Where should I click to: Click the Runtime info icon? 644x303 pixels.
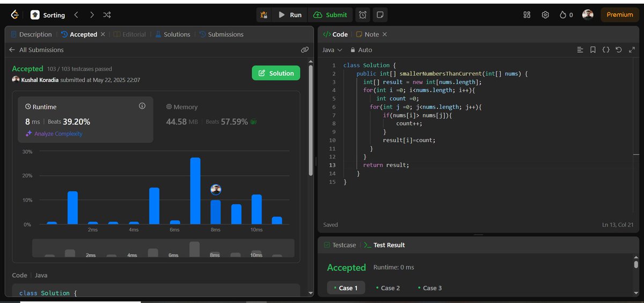tap(142, 106)
